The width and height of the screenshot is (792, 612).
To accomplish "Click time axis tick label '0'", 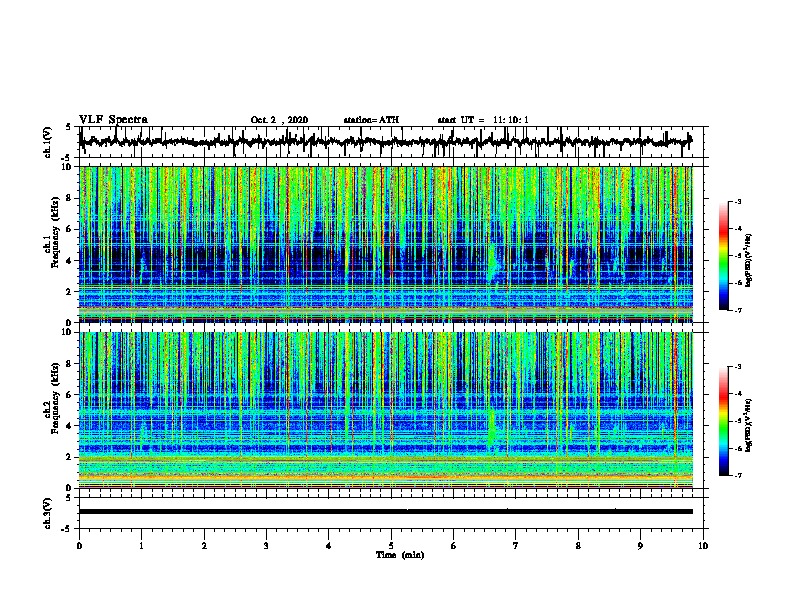I will coord(79,546).
